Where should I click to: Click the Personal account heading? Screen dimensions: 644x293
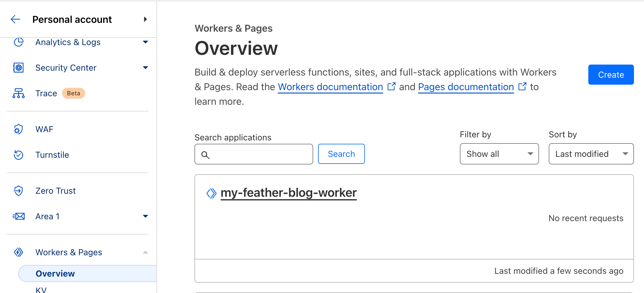click(x=72, y=19)
